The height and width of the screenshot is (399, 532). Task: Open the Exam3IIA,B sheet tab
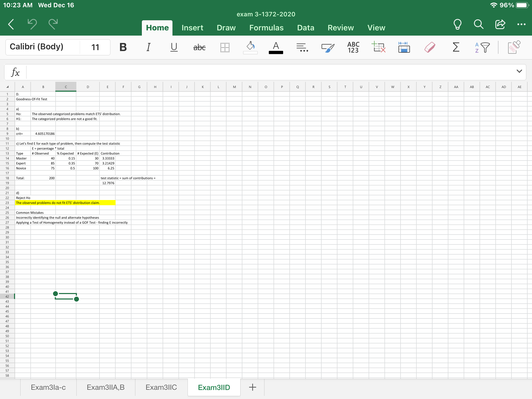(106, 387)
